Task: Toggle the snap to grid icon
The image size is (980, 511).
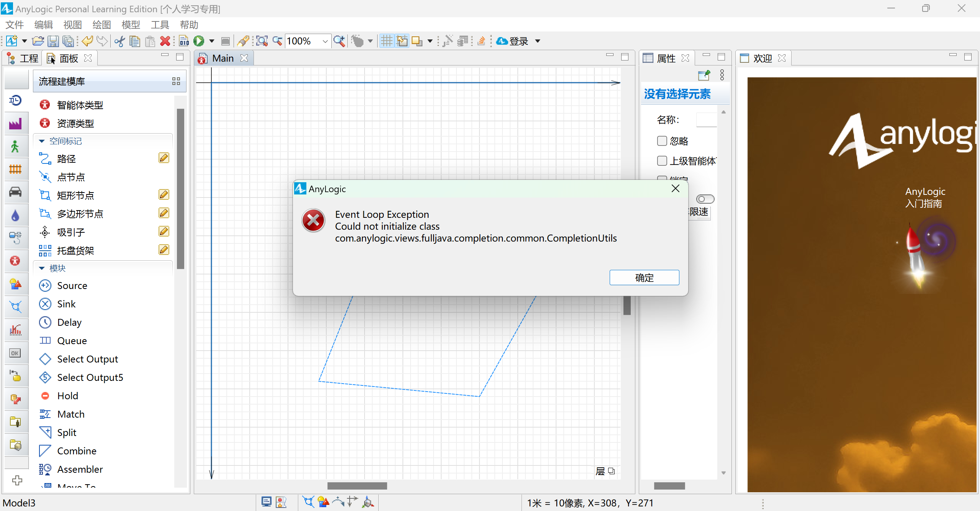Action: coord(402,41)
